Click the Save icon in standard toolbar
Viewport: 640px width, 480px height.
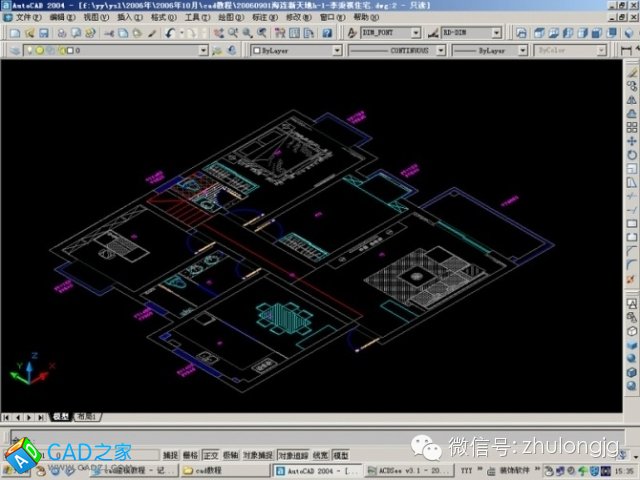(x=44, y=32)
